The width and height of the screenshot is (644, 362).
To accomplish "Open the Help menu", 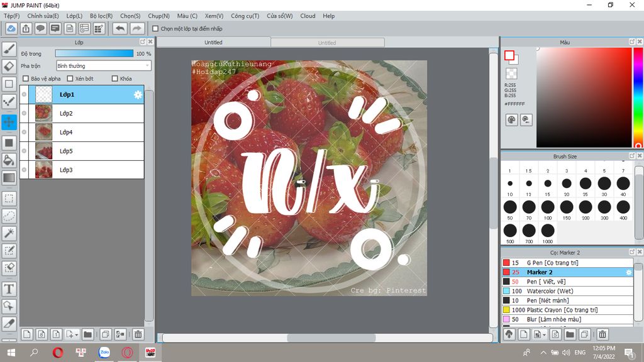I will click(x=328, y=16).
